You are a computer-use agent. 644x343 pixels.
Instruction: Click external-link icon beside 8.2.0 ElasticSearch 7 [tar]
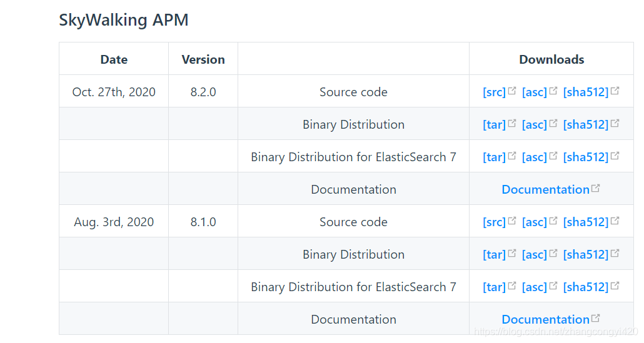point(511,156)
